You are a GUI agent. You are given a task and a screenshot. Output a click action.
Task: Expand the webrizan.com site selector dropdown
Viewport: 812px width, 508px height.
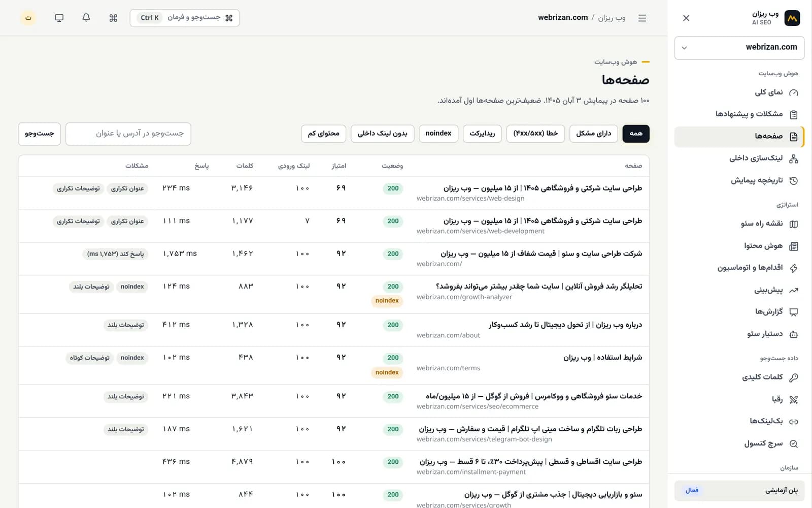click(x=739, y=48)
